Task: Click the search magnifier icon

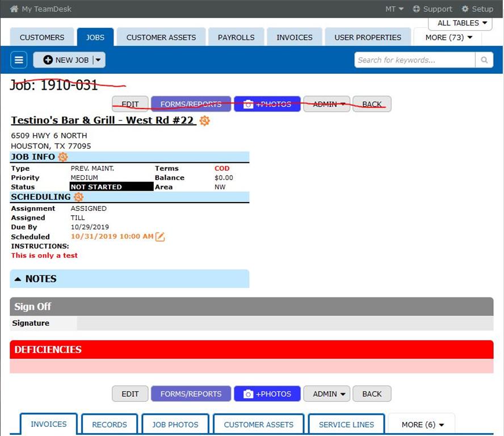Action: point(484,60)
